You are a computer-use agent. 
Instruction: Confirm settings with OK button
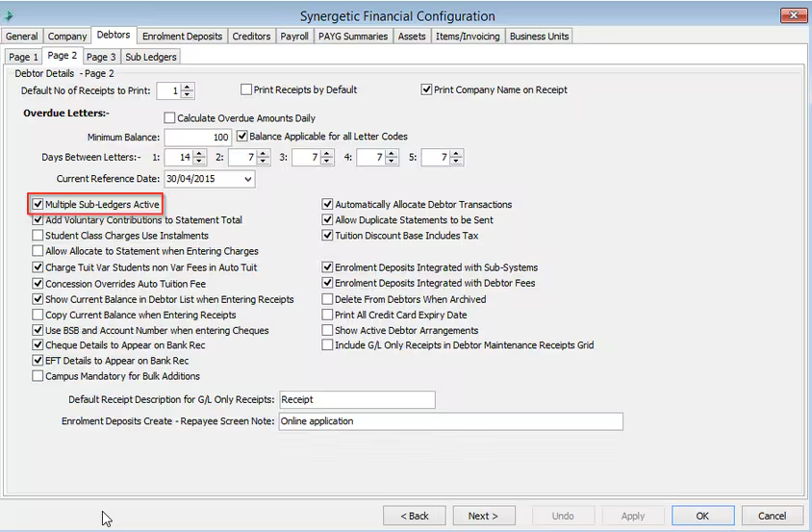click(702, 516)
